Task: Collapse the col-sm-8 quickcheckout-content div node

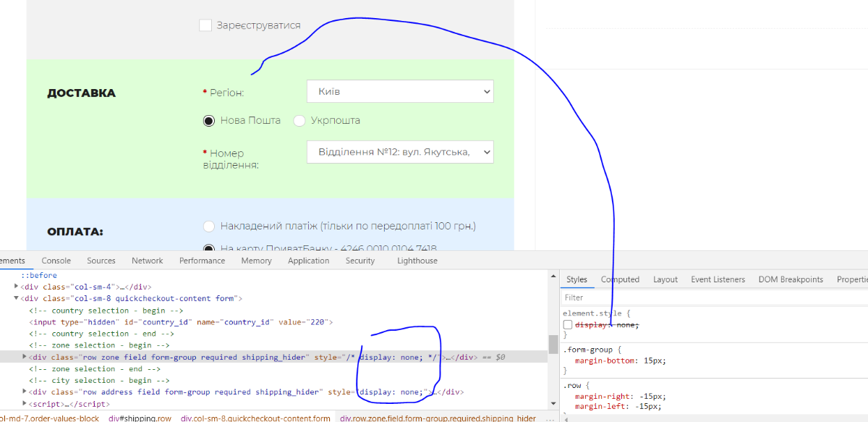Action: tap(16, 299)
